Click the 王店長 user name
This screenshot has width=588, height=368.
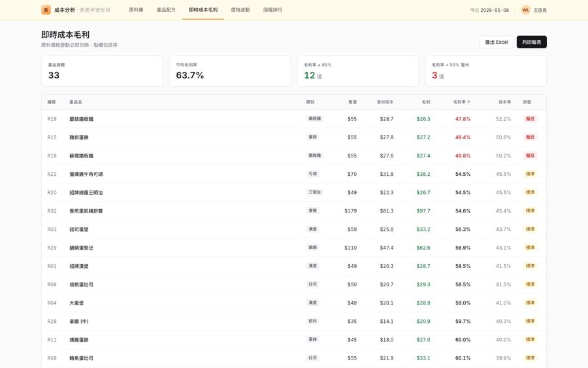click(540, 10)
